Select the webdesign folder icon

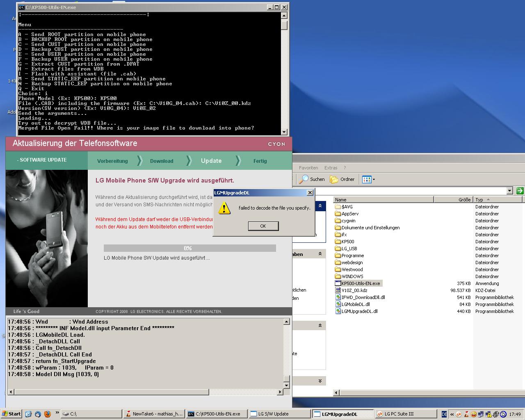click(338, 262)
